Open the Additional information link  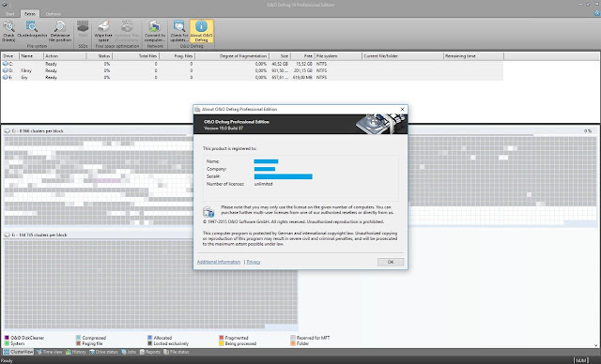pyautogui.click(x=219, y=262)
